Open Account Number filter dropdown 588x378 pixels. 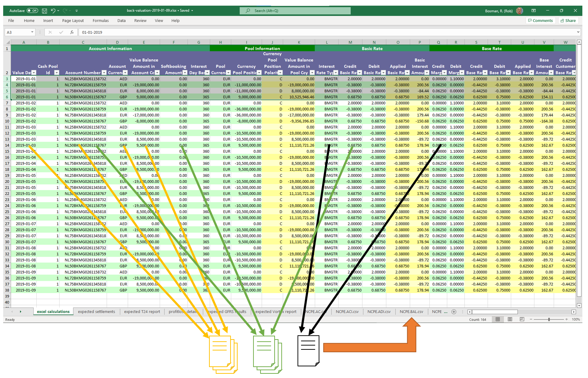click(104, 73)
